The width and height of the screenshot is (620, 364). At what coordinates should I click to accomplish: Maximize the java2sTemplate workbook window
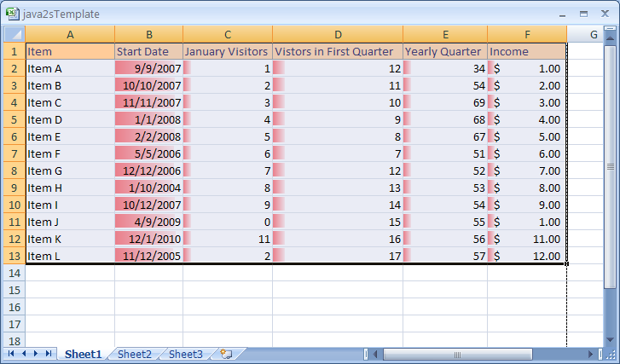tap(583, 14)
